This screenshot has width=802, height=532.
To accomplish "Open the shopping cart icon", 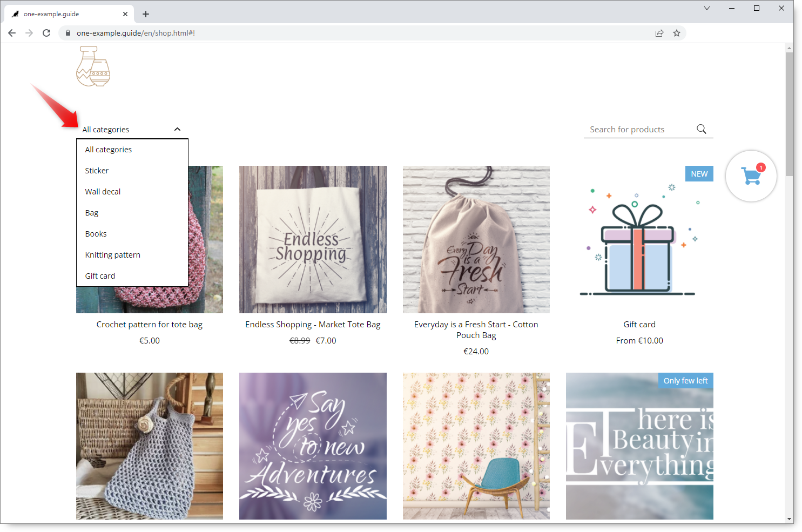I will tap(751, 176).
